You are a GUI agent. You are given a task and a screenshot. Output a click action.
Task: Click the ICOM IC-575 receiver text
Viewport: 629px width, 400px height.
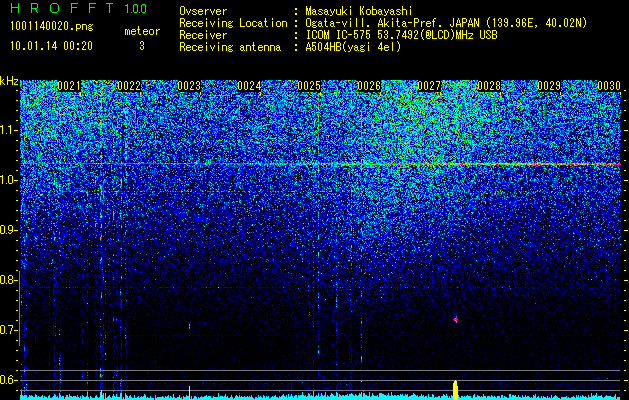click(x=401, y=35)
